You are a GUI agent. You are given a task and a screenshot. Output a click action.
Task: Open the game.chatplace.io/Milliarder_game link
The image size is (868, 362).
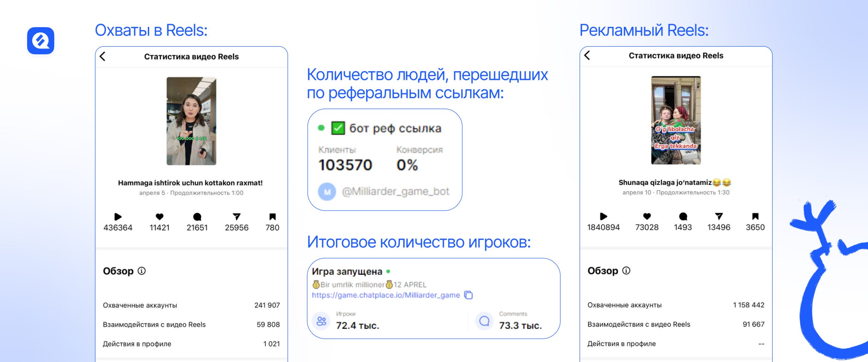(x=386, y=295)
